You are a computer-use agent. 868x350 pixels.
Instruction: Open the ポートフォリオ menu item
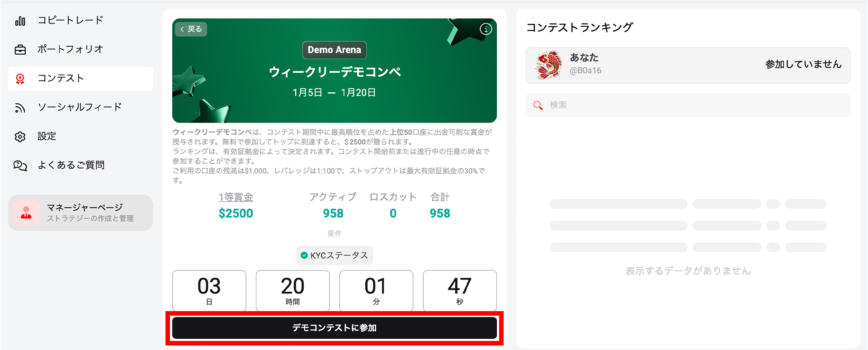click(x=71, y=49)
